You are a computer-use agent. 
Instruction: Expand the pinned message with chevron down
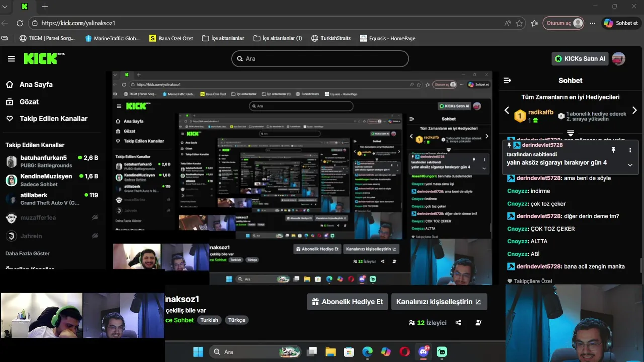[630, 165]
